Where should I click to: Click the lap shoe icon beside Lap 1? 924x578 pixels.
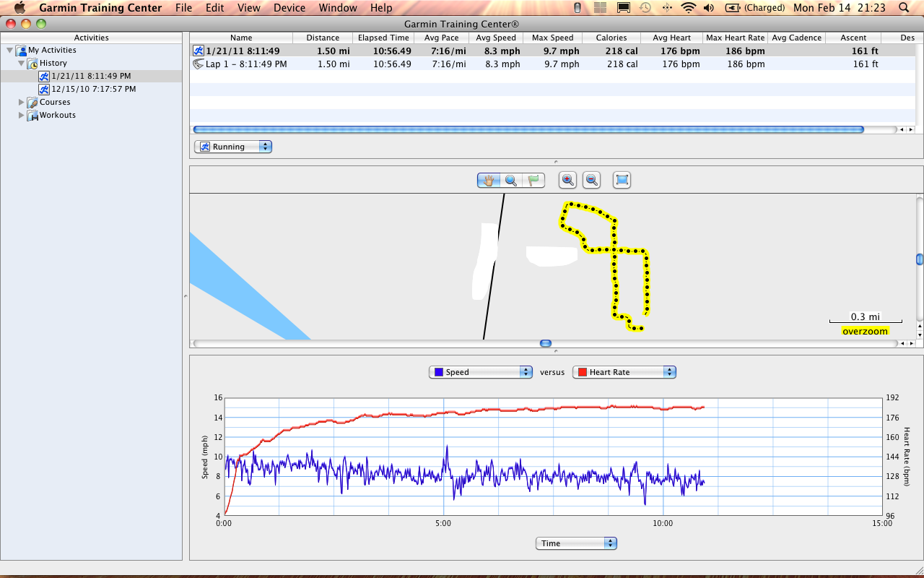(x=199, y=64)
